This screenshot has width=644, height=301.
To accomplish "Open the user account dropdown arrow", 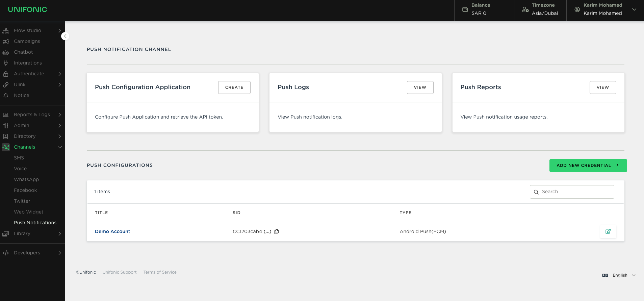I will click(634, 9).
